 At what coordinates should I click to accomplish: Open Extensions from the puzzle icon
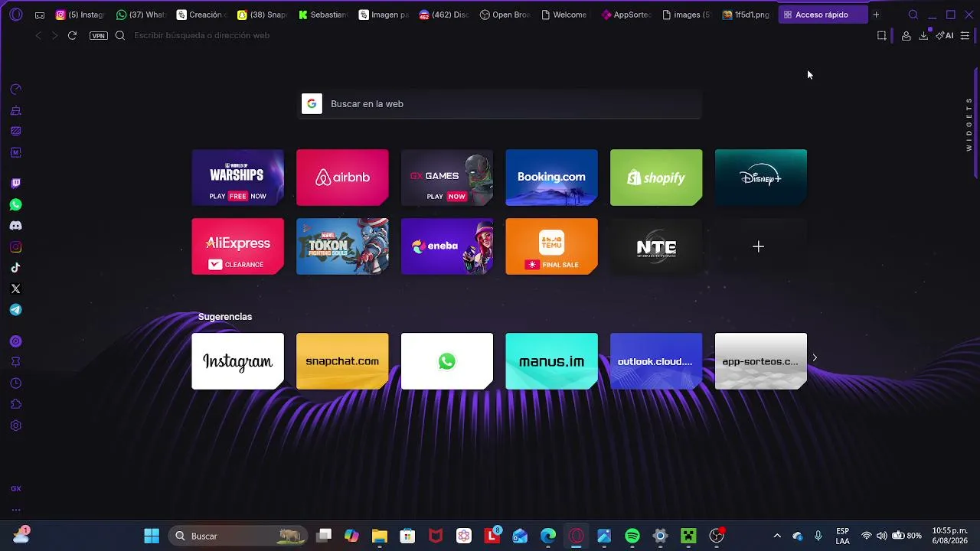click(x=15, y=404)
